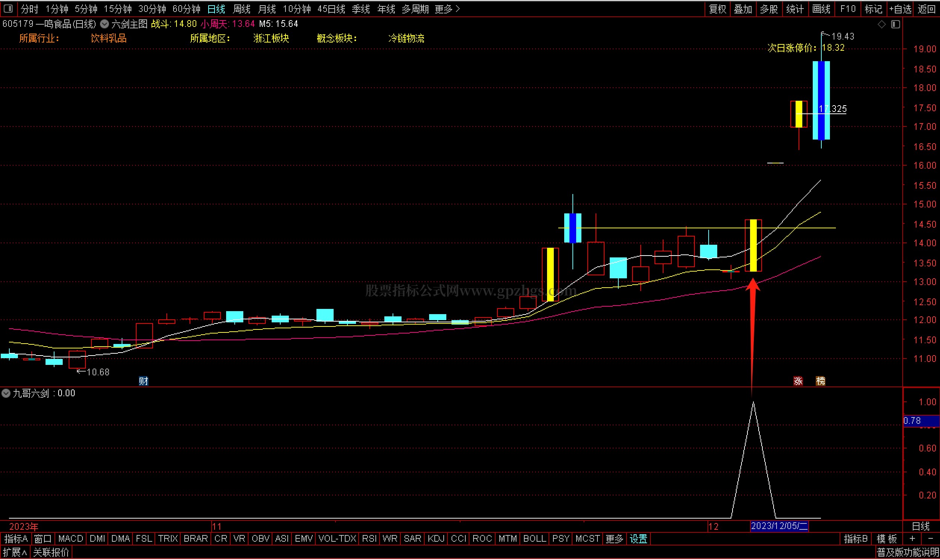Screen dimensions: 940x560
Task: Click the 涨 marker icon below chart
Action: [798, 381]
